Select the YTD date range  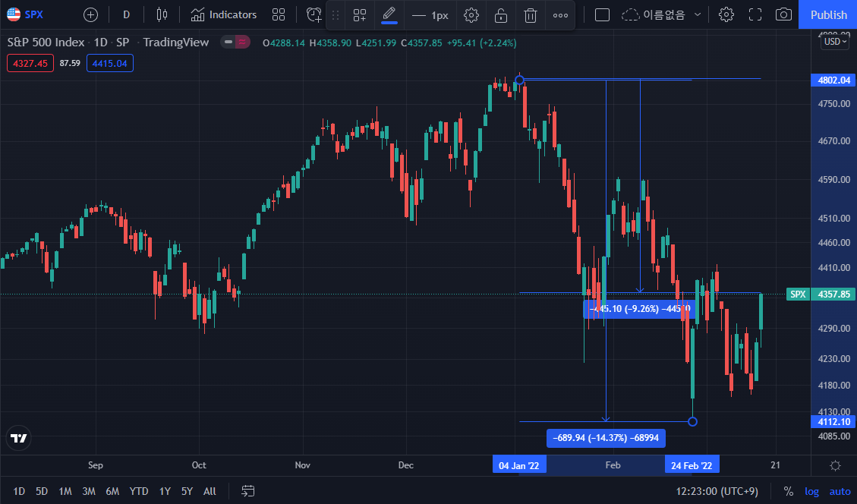click(x=139, y=491)
